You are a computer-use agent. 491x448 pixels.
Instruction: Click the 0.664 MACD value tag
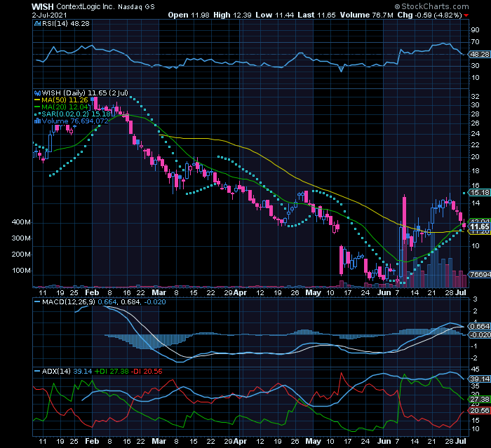479,326
